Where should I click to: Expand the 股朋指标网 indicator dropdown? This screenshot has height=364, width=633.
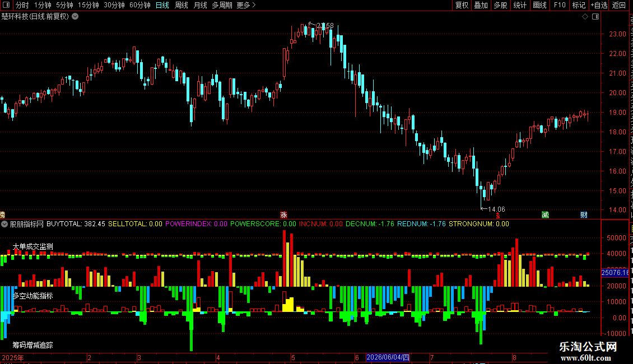tap(4, 224)
